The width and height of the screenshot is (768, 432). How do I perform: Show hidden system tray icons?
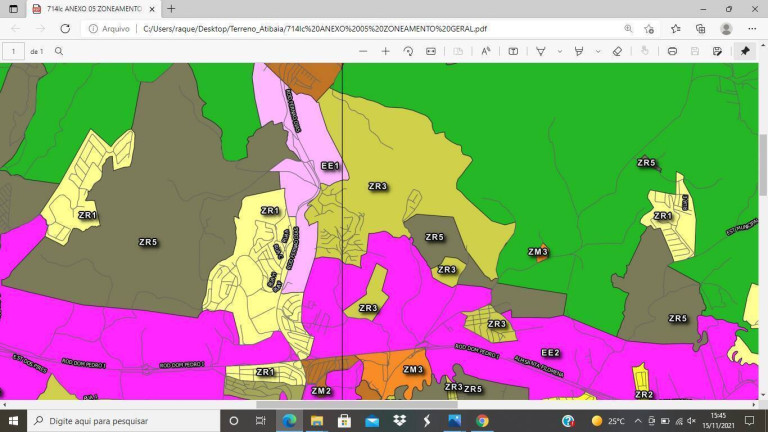click(x=638, y=421)
